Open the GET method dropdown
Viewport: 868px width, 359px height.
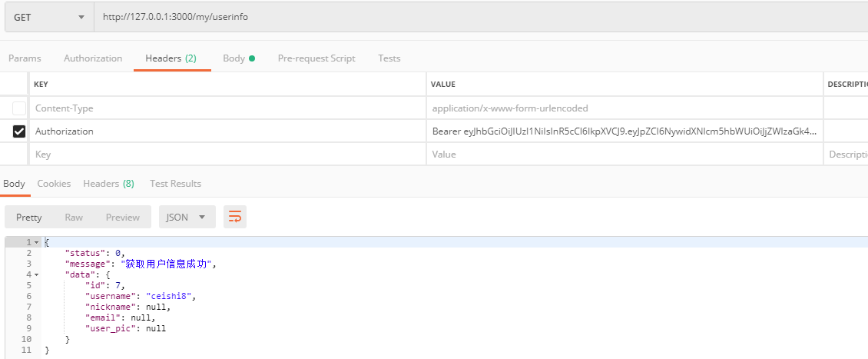[48, 17]
